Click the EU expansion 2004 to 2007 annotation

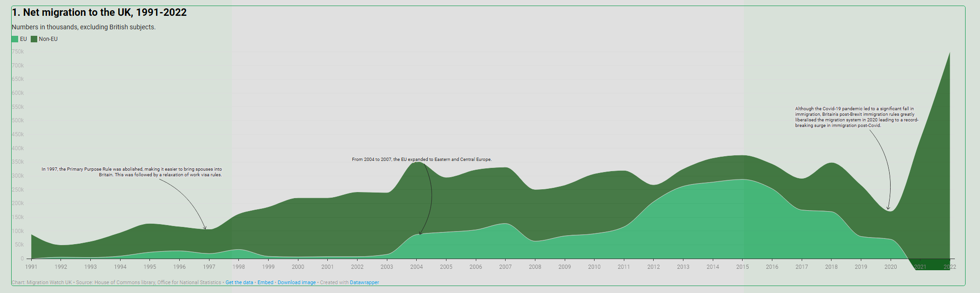421,160
